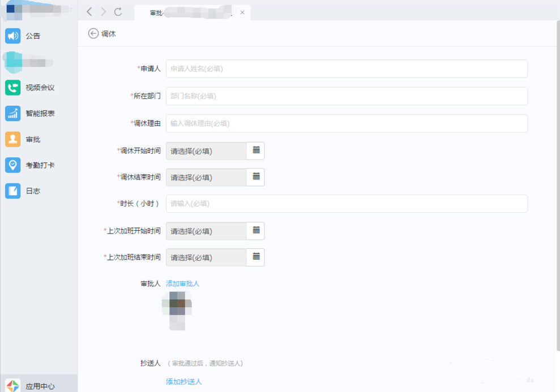Click the 调休理由 reason input field
Screen dimensions: 560x392
(347, 123)
